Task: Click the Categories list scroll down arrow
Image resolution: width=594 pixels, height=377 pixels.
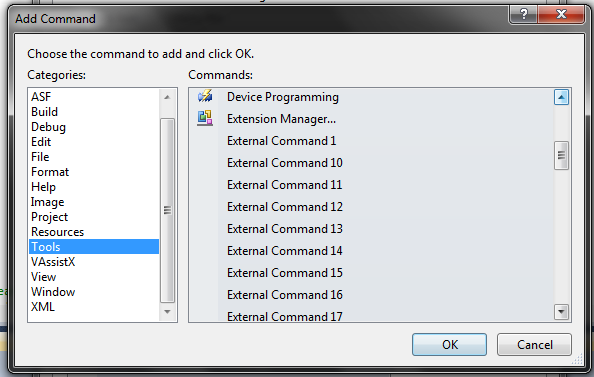Action: tap(167, 312)
